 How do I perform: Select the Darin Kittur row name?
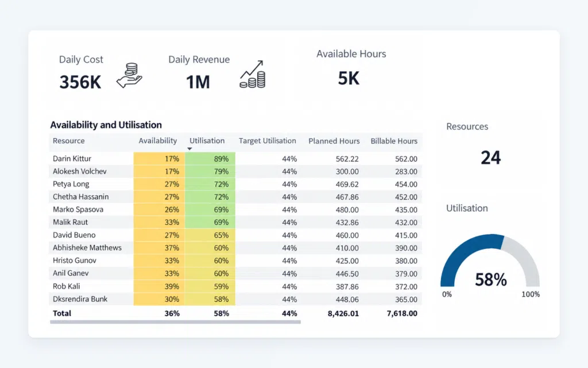click(x=72, y=159)
